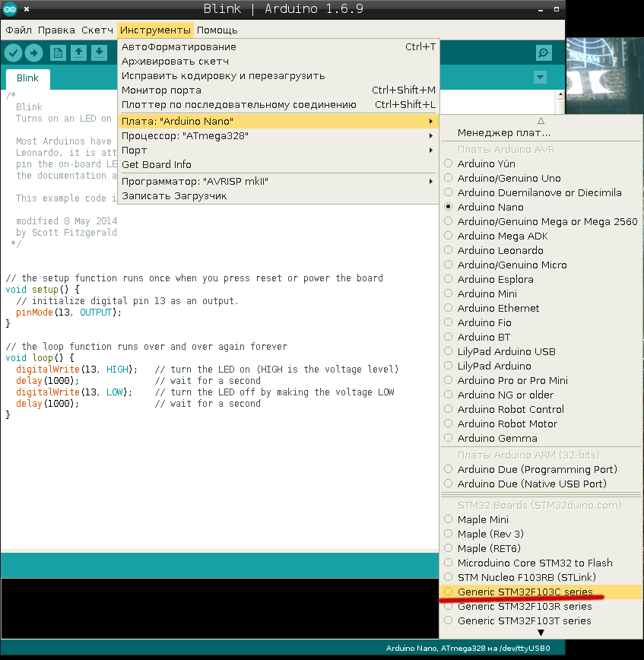Open Менеджер плат… item

(x=541, y=132)
